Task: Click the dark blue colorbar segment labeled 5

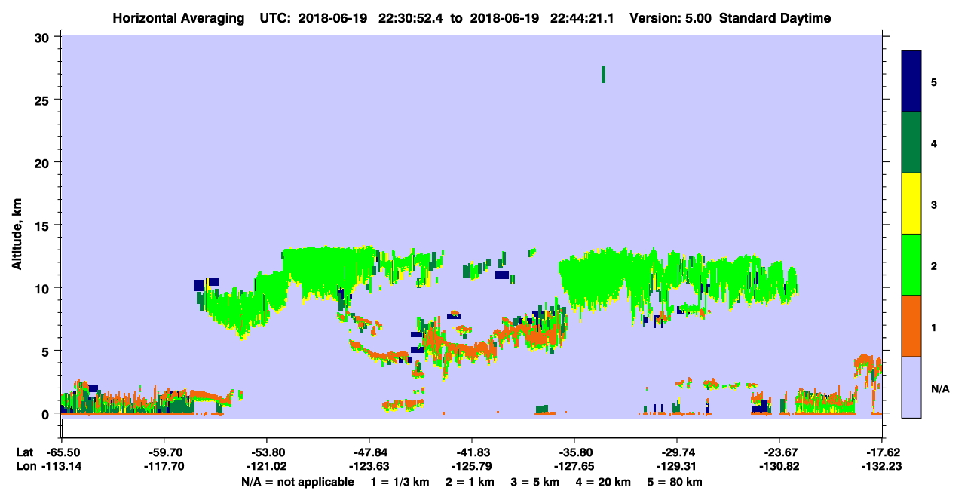Action: (x=911, y=81)
